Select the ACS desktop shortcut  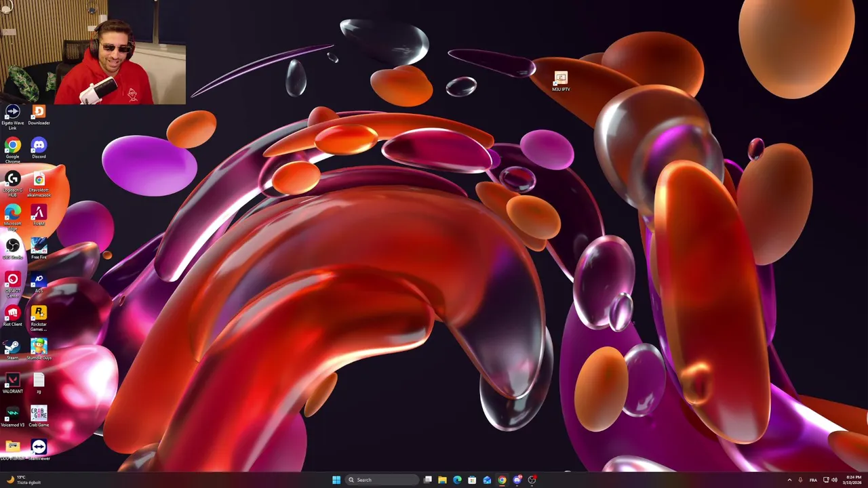pos(39,281)
